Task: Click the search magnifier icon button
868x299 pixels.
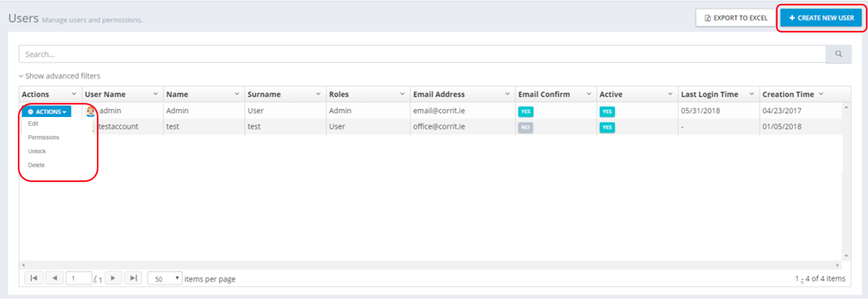Action: pos(838,54)
